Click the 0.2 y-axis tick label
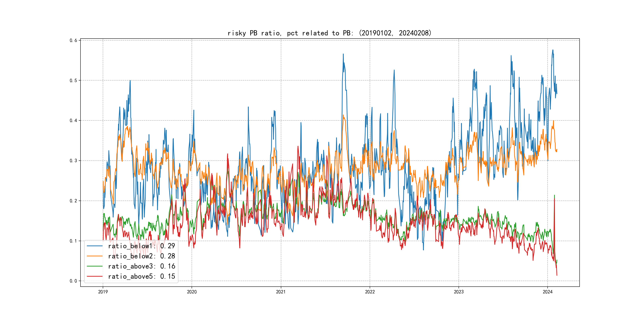644x322 pixels. (x=73, y=201)
